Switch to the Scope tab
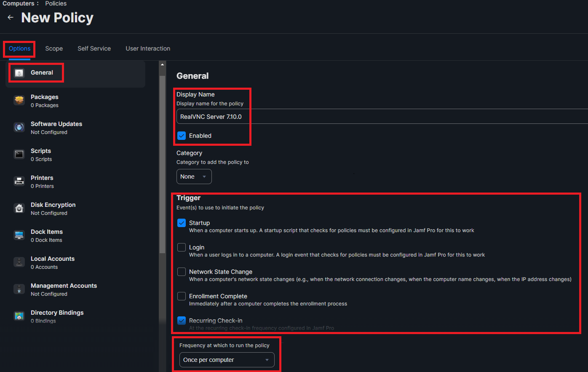Screen dimensions: 588x372 click(54, 48)
